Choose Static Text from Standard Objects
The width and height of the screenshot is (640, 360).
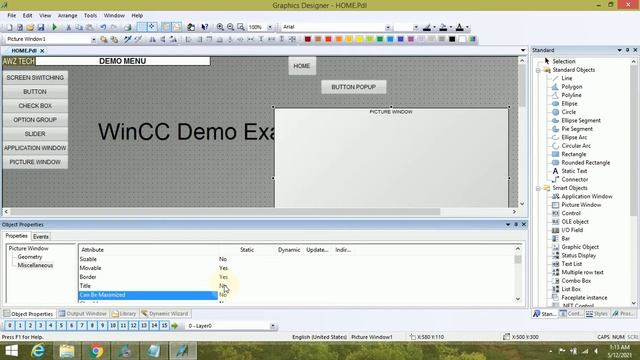click(574, 171)
